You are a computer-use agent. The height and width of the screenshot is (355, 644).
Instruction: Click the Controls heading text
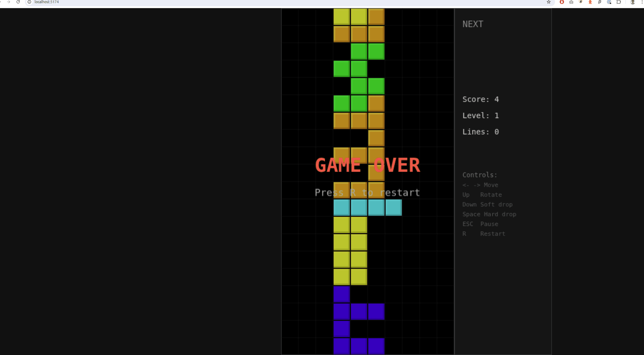click(x=479, y=175)
